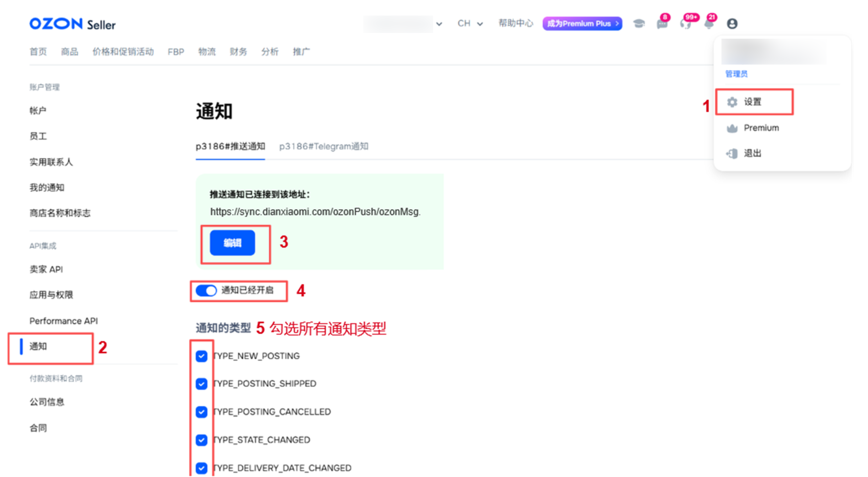Viewport: 868px width, 477px height.
Task: Expand the store selector dropdown arrow
Action: (439, 24)
